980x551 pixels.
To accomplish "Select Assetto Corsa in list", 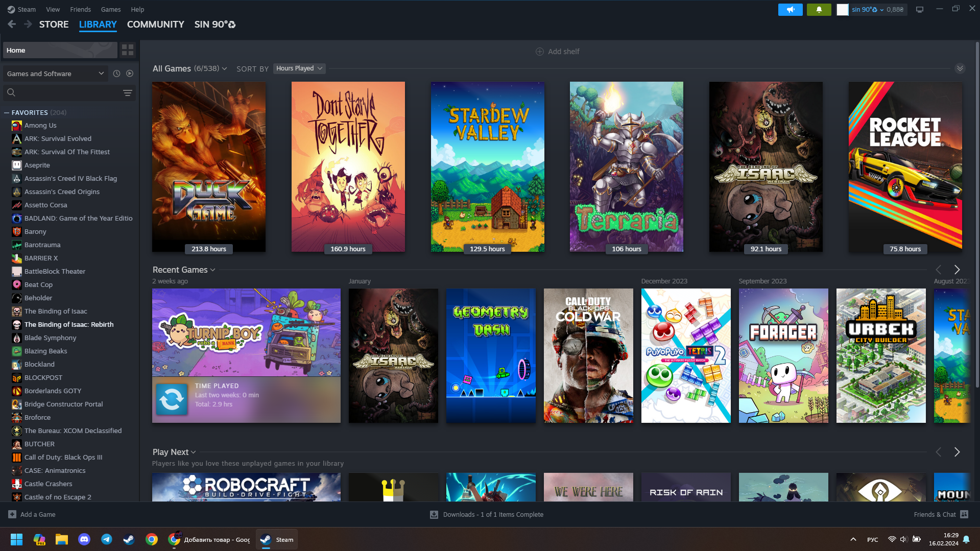I will (x=45, y=205).
